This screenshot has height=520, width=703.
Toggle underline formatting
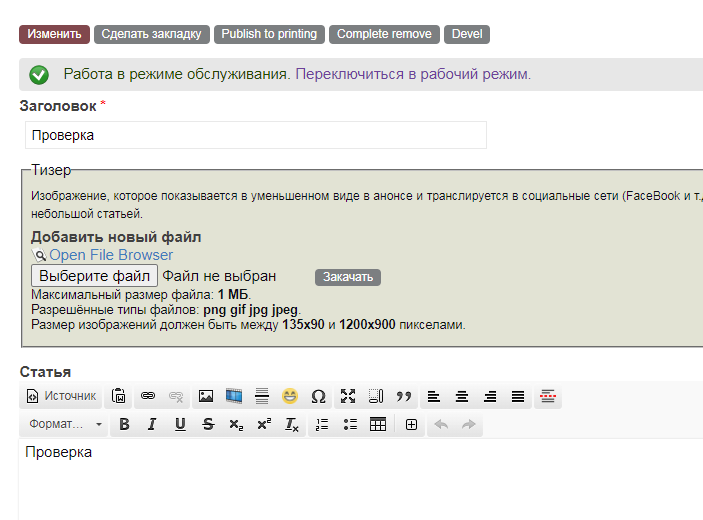[180, 424]
